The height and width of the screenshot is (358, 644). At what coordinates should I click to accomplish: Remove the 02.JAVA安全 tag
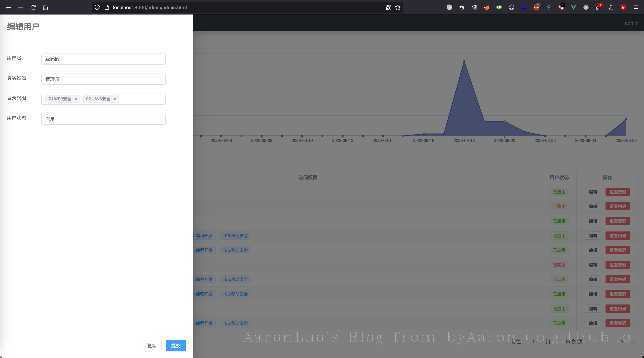tap(115, 99)
